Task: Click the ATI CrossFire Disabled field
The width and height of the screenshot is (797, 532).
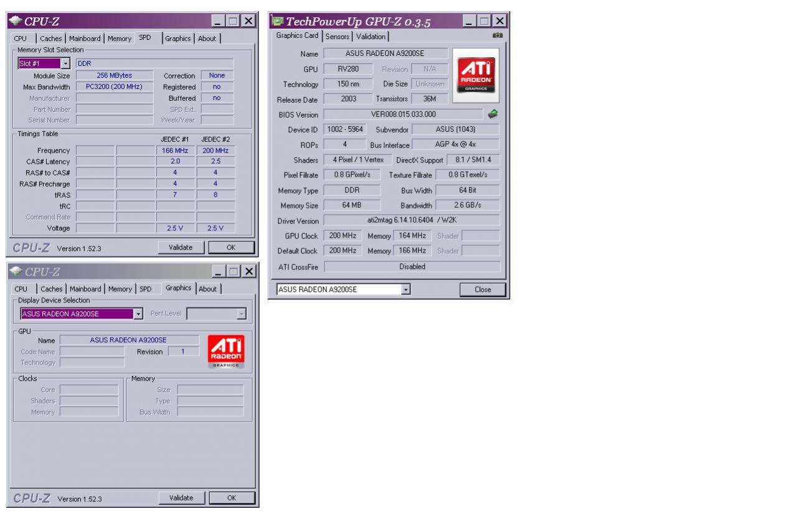Action: (x=412, y=266)
